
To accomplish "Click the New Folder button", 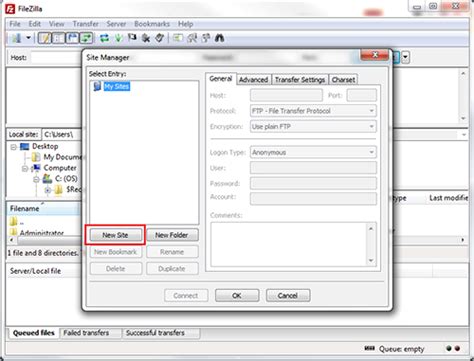I will [172, 235].
